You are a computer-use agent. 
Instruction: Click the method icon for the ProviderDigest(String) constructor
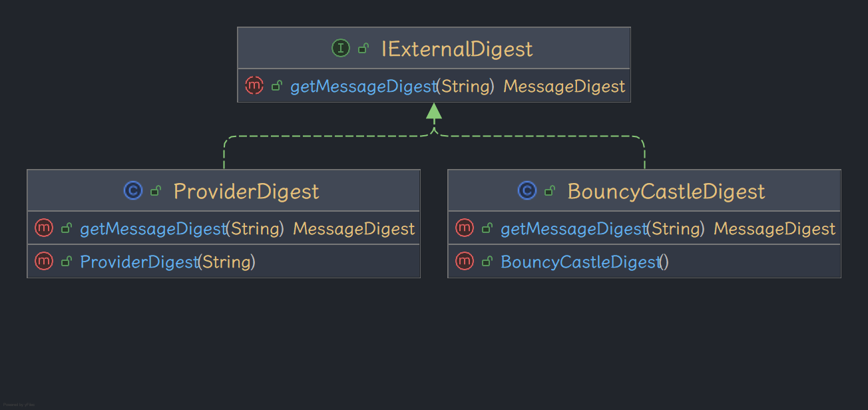(x=44, y=262)
